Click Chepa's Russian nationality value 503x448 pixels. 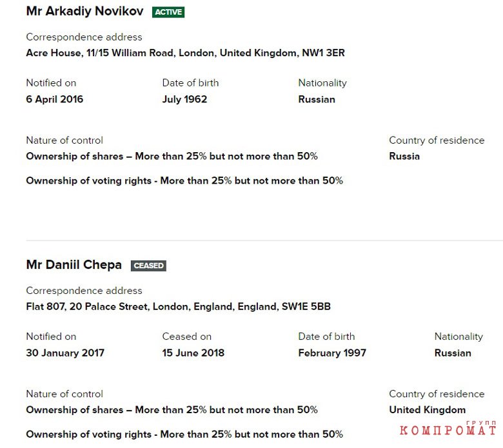click(453, 353)
